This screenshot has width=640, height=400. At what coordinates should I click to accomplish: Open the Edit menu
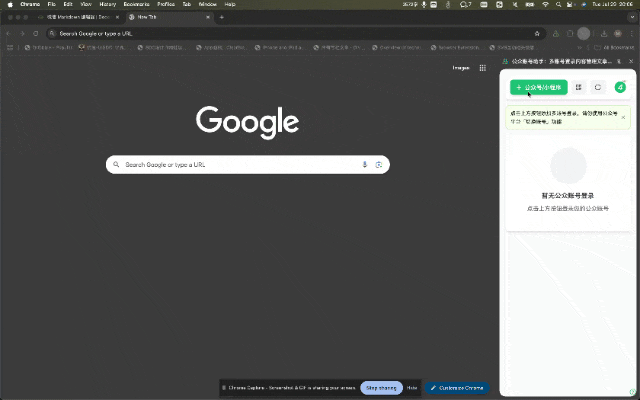click(x=68, y=4)
